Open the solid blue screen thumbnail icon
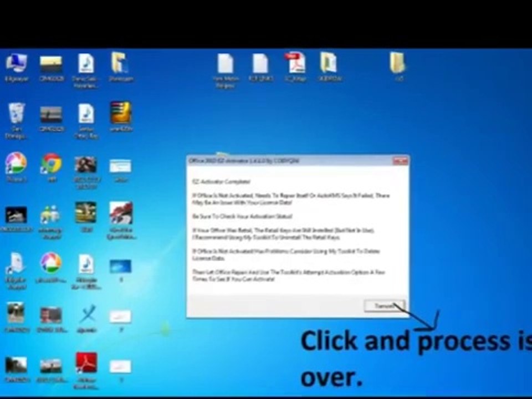Image resolution: width=532 pixels, height=399 pixels. click(x=120, y=270)
